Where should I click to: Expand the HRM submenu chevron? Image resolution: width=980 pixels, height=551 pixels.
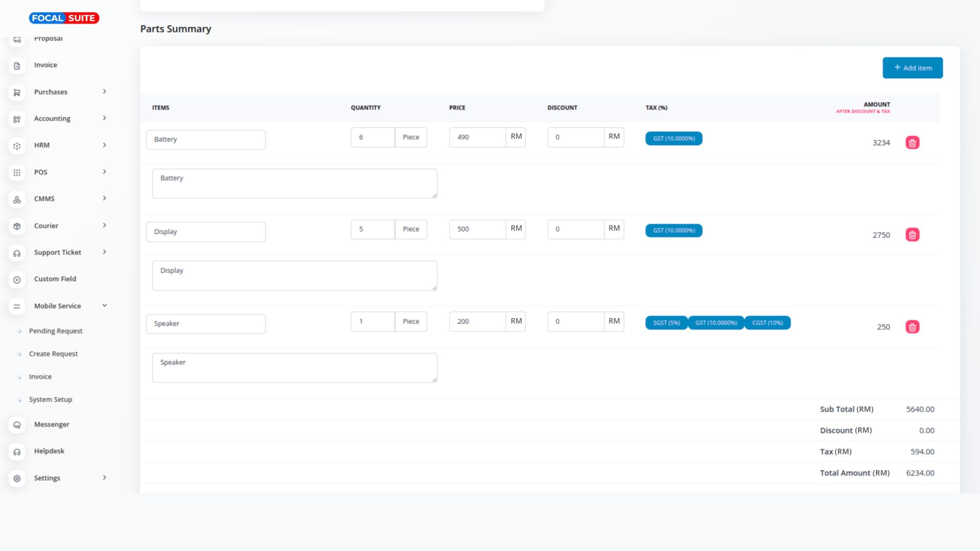point(104,145)
